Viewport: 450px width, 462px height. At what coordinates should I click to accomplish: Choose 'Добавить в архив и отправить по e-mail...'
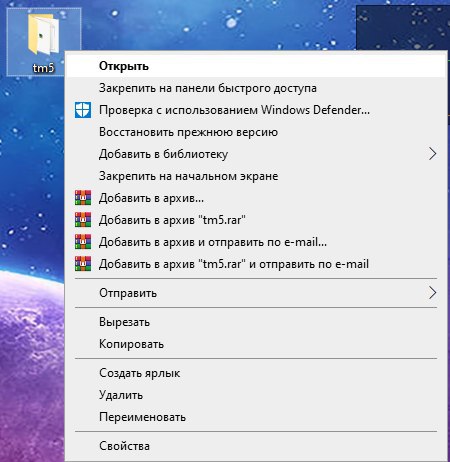click(x=256, y=242)
